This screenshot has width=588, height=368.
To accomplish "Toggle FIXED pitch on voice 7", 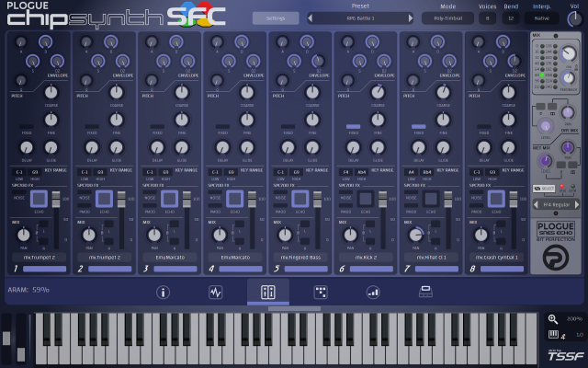I will [x=419, y=127].
